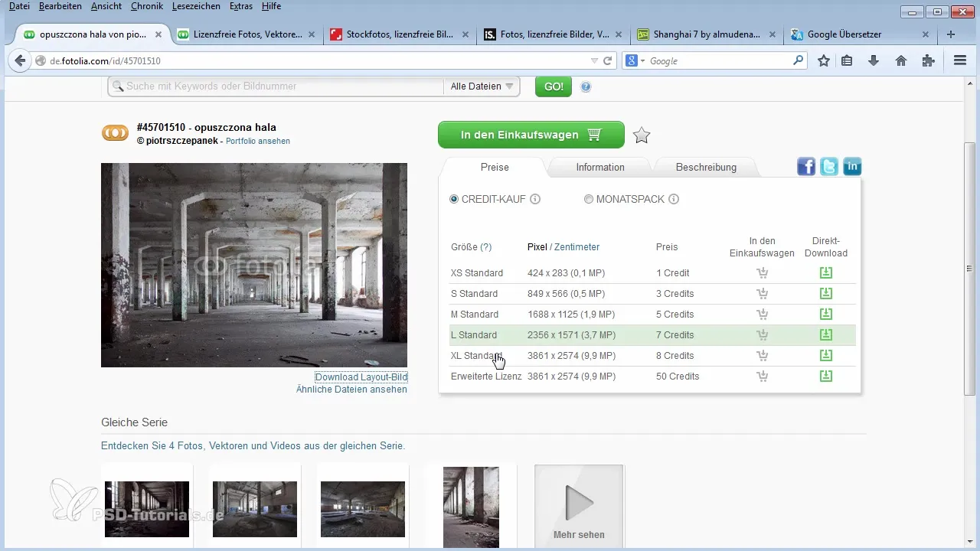
Task: Add L Standard to shopping cart
Action: coord(762,335)
